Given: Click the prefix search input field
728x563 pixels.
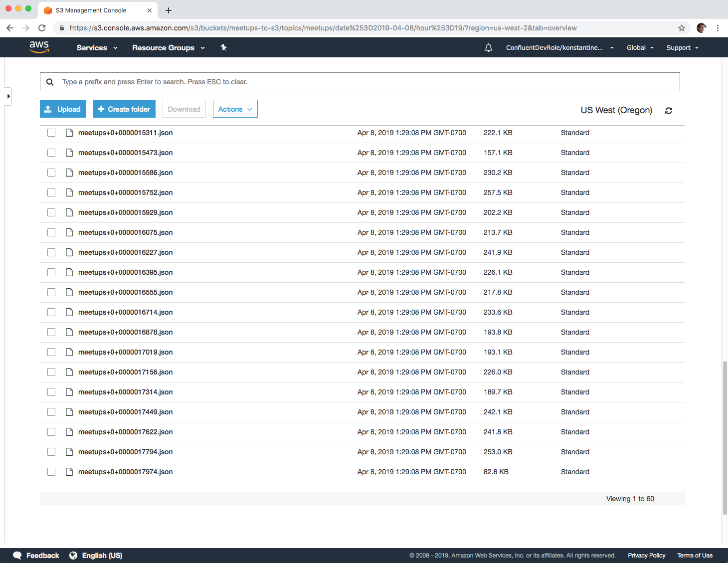Looking at the screenshot, I should pos(360,82).
